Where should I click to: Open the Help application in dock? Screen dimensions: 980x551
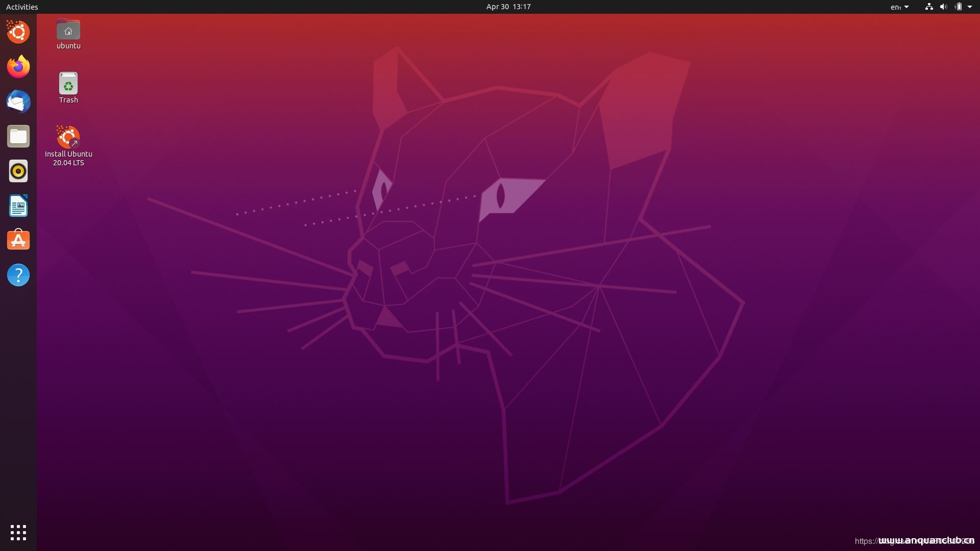pyautogui.click(x=18, y=275)
